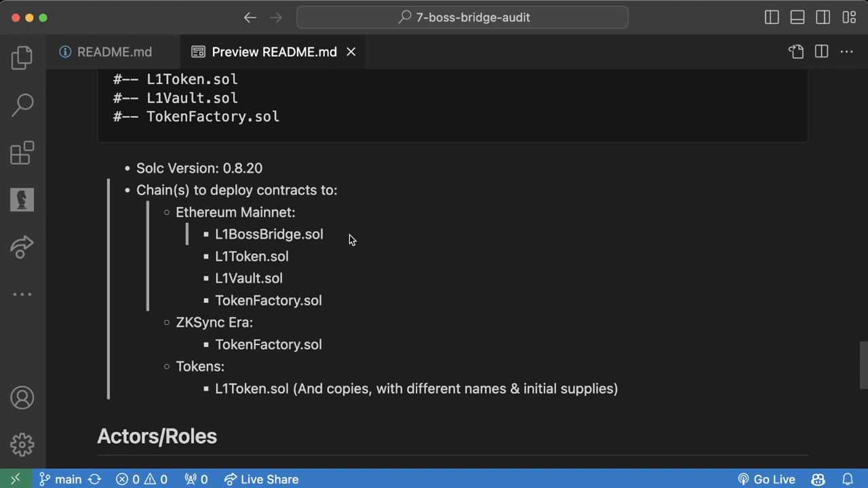Open the Explorer view in activity bar
Screen dimensions: 868x488
(22, 58)
